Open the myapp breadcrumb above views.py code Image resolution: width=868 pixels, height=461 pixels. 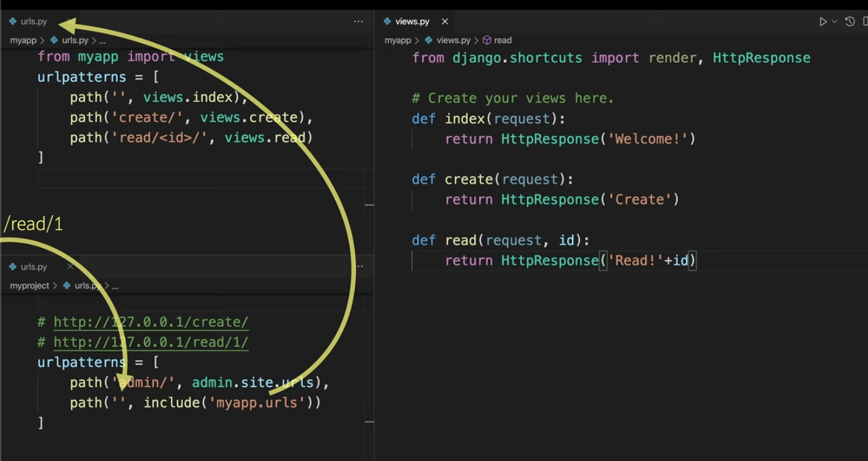[398, 40]
